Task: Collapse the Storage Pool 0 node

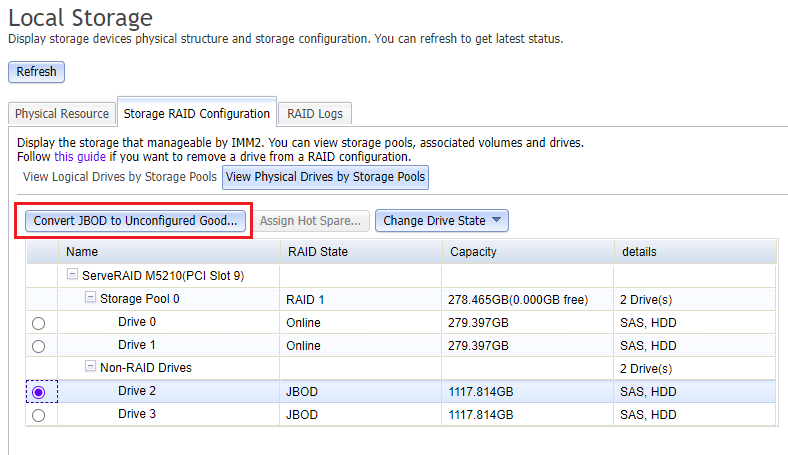Action: pos(90,298)
